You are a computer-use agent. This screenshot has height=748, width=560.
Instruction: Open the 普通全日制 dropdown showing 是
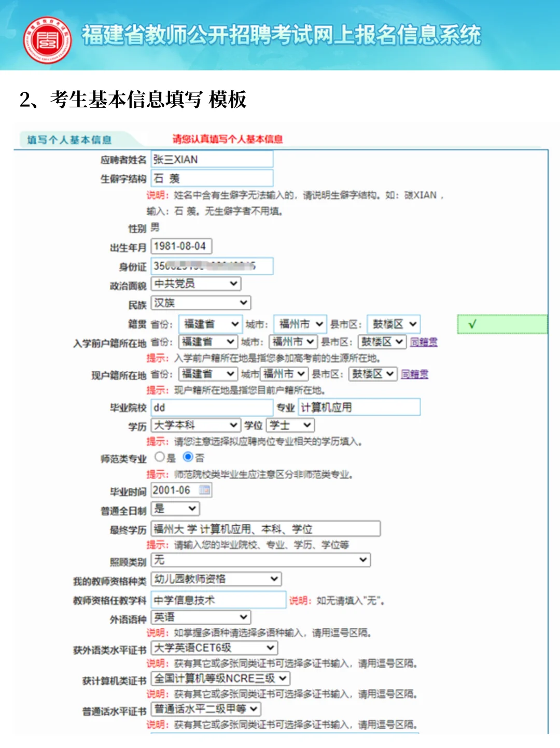click(175, 509)
